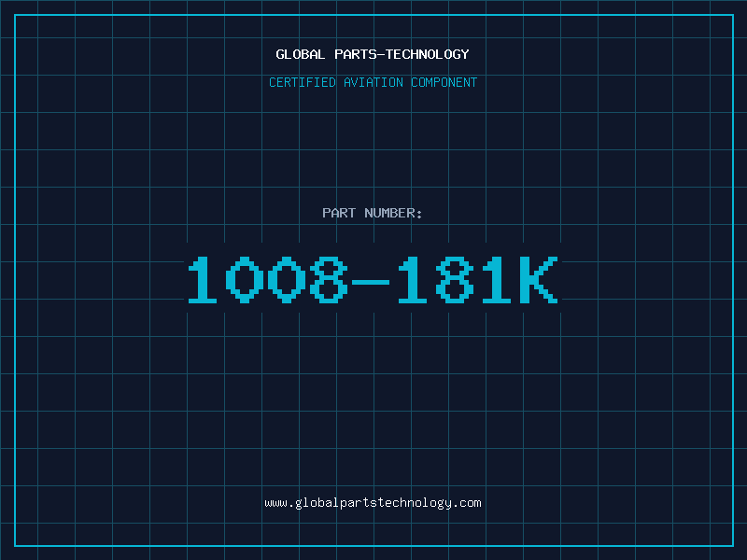The width and height of the screenshot is (747, 560).
Task: Select the CERTIFIED AVIATION COMPONENT subtitle
Action: 373,82
